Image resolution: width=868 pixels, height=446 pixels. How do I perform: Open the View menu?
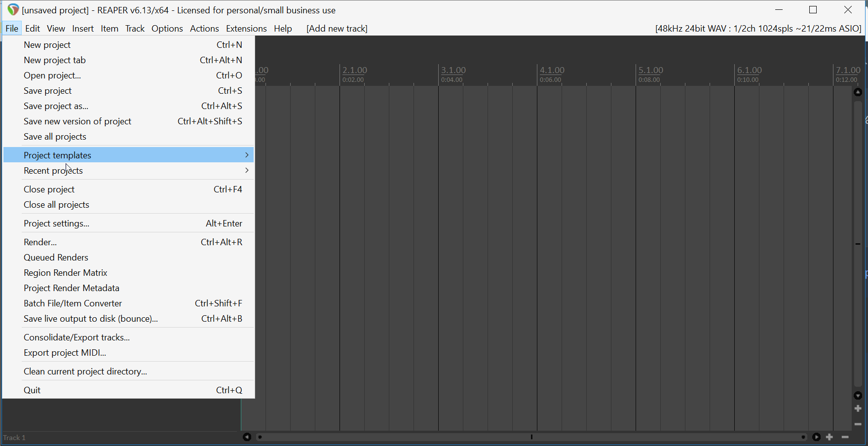pos(56,28)
